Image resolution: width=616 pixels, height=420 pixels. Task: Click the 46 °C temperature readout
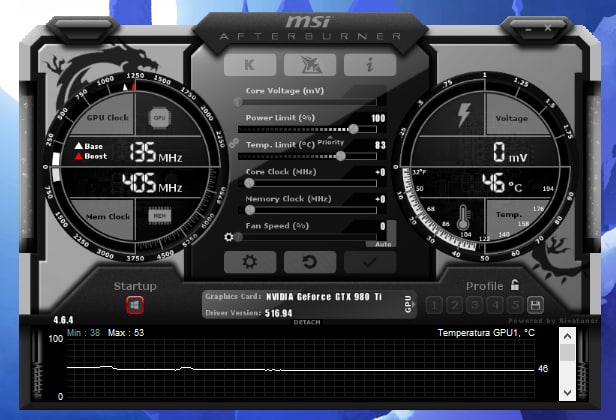pos(502,183)
